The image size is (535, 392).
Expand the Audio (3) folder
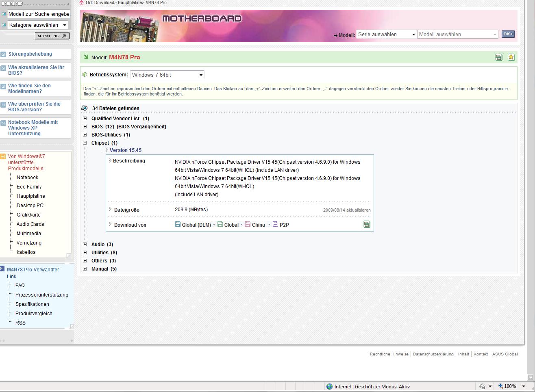(x=85, y=244)
